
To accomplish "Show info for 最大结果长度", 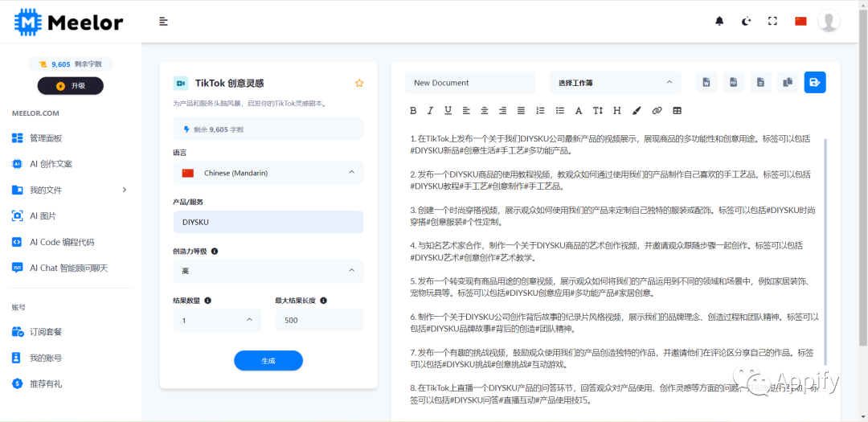I will click(323, 301).
